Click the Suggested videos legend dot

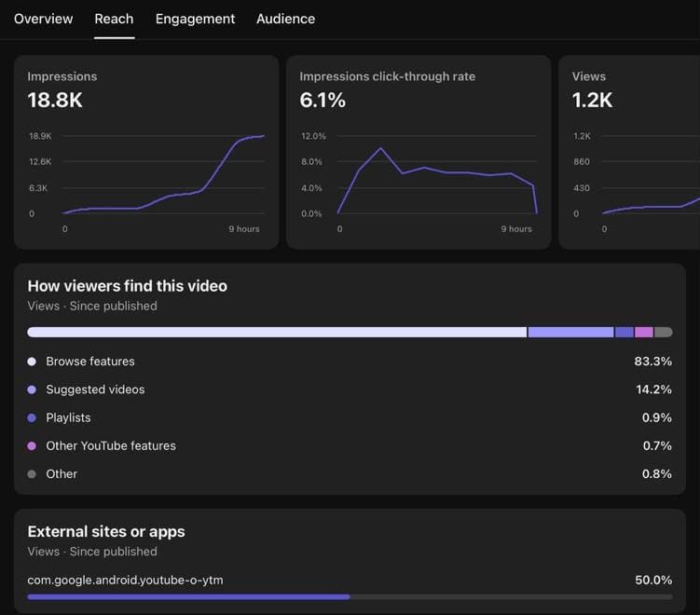tap(32, 389)
